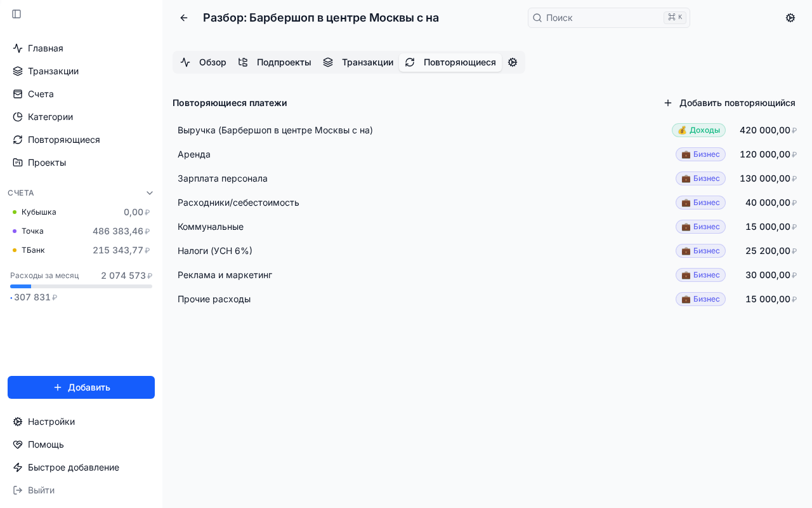Collapse the sidebar with the panel icon
Viewport: 812px width, 508px height.
[x=16, y=14]
